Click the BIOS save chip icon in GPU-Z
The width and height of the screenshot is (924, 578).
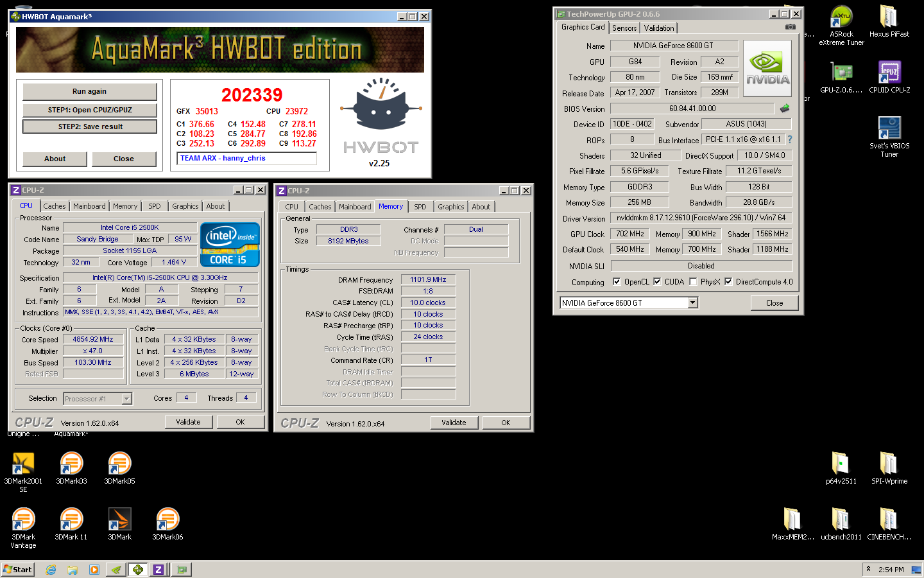(x=784, y=109)
